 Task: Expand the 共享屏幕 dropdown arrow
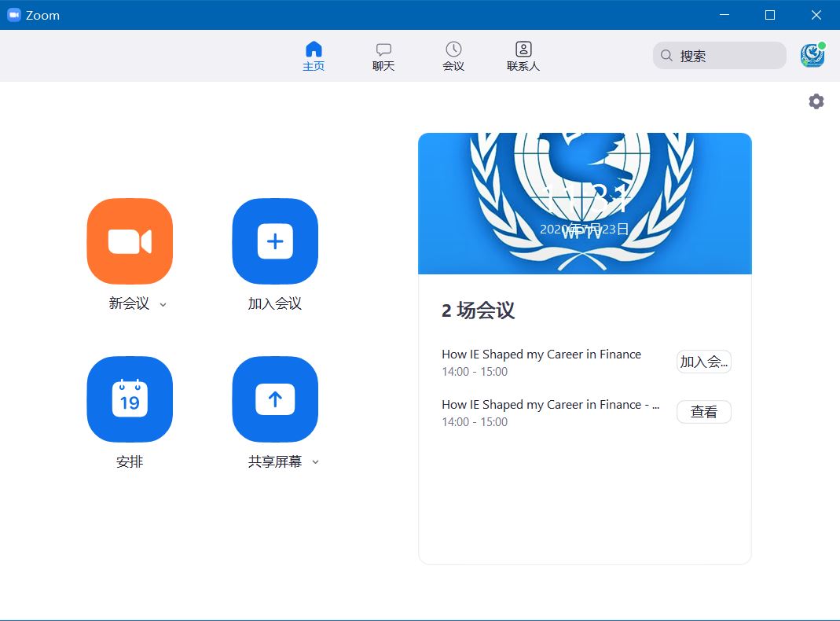click(315, 462)
